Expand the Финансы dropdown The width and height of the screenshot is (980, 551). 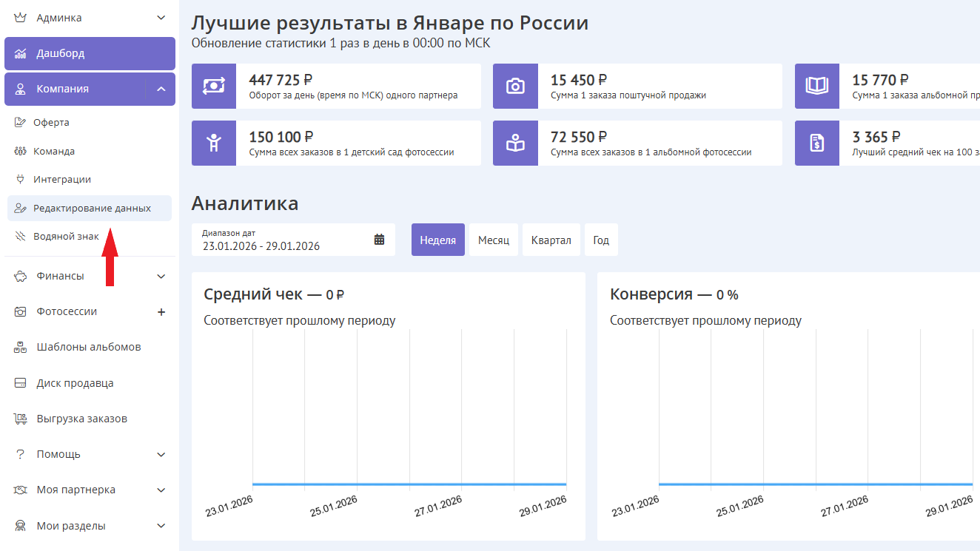coord(161,277)
